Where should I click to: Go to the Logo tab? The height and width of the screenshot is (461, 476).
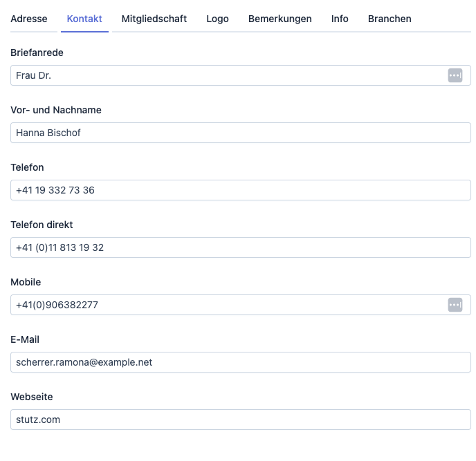217,19
